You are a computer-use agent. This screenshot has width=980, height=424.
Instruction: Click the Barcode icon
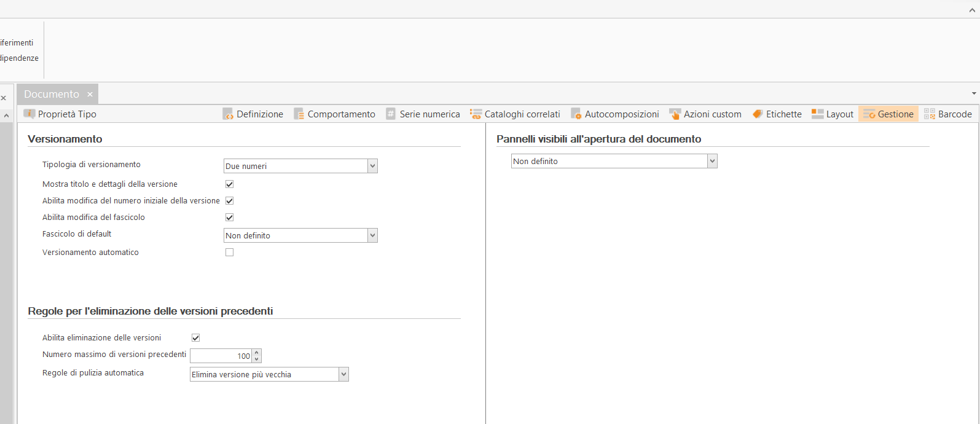(x=930, y=114)
